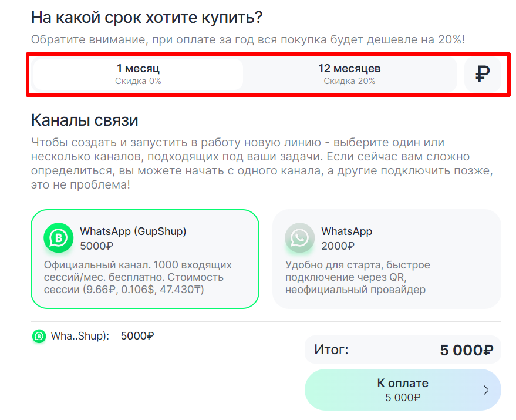The width and height of the screenshot is (516, 420).
Task: Click the green WhatsApp Business icon in GupShup card
Action: coord(58,238)
